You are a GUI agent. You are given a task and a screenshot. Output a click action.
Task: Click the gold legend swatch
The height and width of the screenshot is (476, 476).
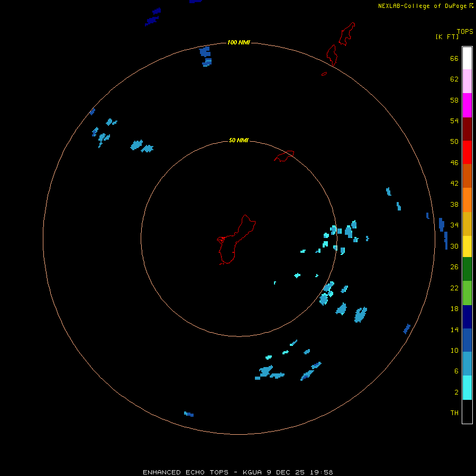tap(467, 224)
